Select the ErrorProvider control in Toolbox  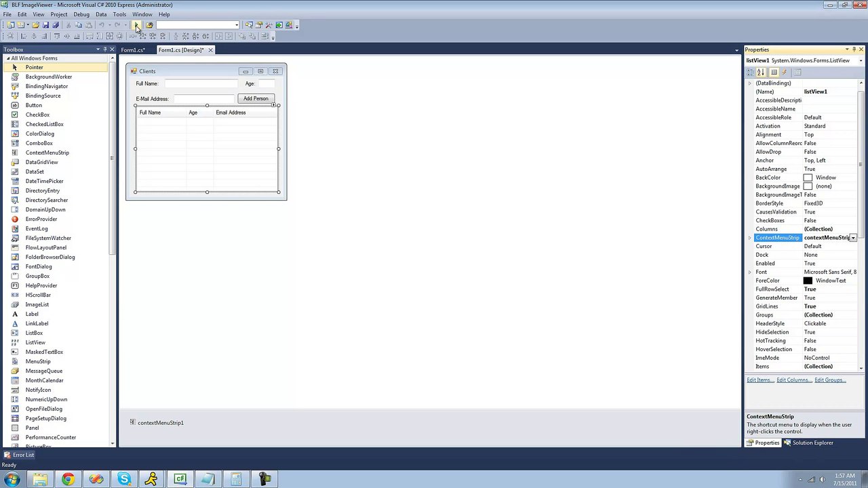click(41, 219)
